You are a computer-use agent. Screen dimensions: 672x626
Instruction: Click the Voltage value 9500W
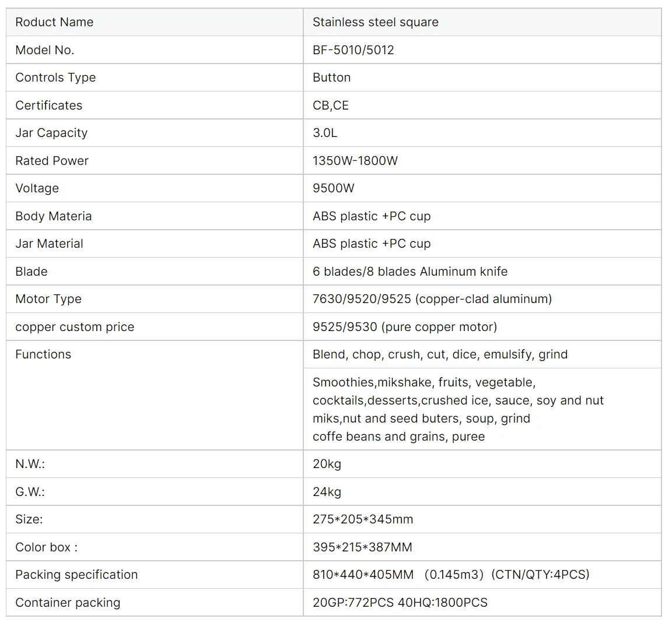click(333, 188)
